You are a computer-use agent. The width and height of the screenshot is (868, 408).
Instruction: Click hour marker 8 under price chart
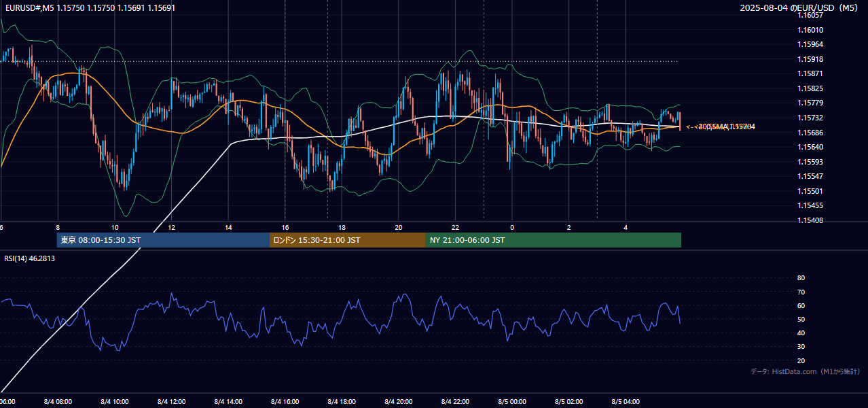[58, 228]
